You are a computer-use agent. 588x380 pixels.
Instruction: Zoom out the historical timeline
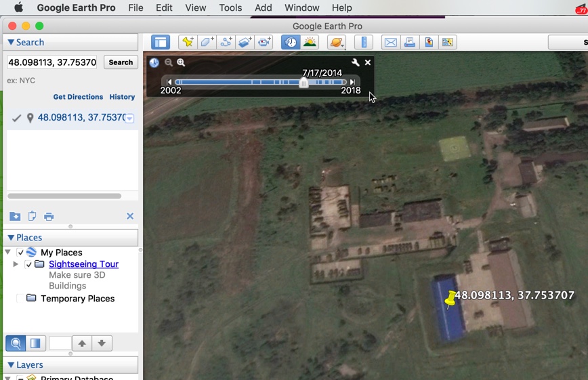pos(169,62)
